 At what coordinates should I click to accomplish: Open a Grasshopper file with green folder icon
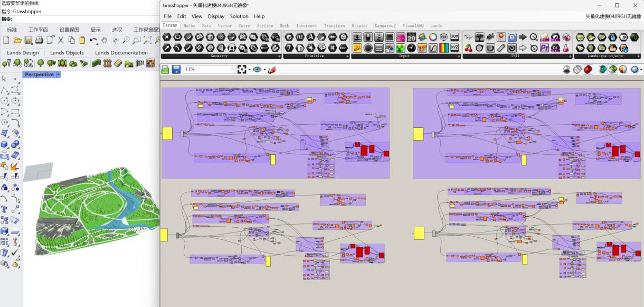[165, 70]
